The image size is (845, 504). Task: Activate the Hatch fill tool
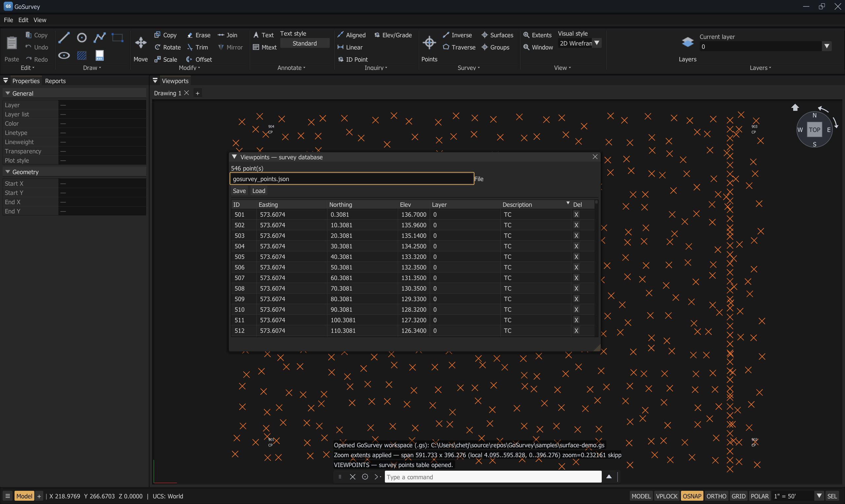pyautogui.click(x=82, y=55)
